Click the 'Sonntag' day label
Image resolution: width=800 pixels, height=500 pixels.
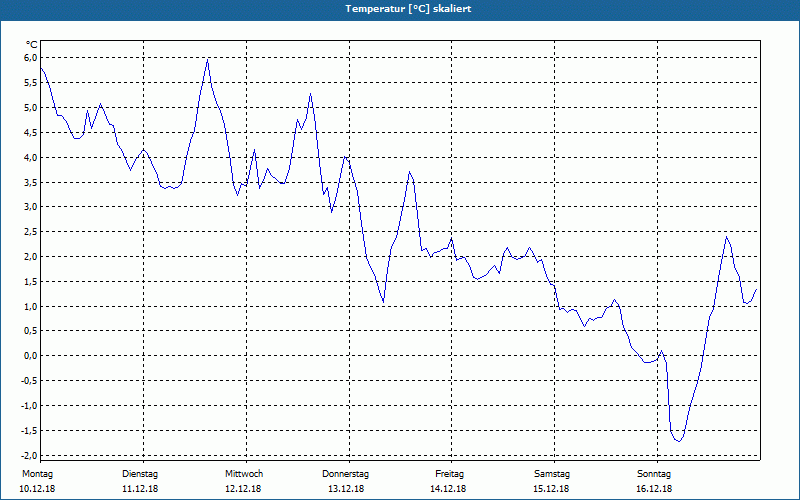(x=654, y=474)
